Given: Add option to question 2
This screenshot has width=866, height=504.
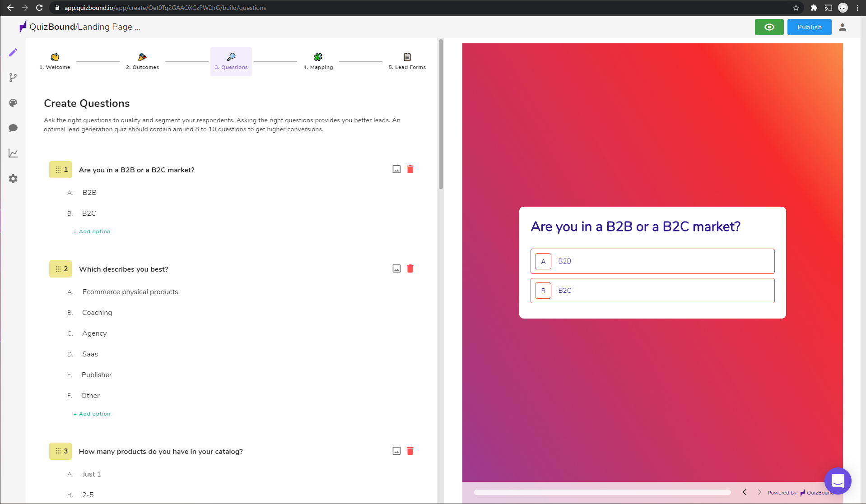Looking at the screenshot, I should (92, 414).
